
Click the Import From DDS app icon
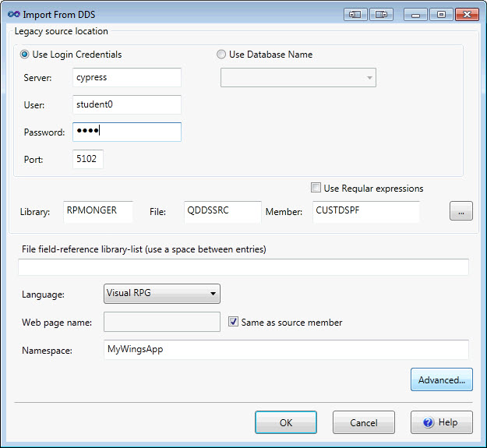click(x=14, y=14)
